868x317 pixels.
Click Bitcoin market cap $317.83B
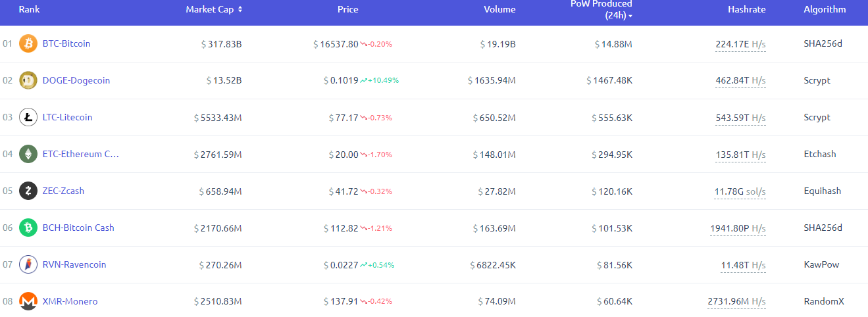pos(222,44)
